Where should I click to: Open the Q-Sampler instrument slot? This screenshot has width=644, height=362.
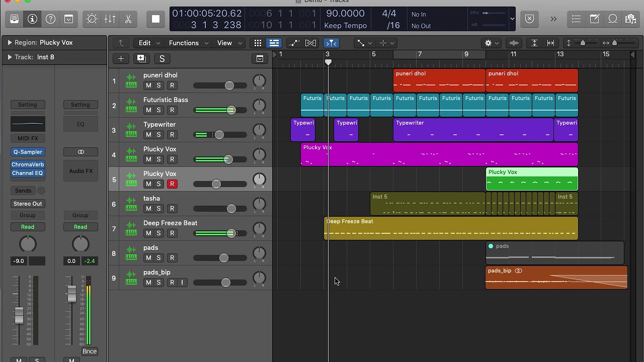click(28, 152)
